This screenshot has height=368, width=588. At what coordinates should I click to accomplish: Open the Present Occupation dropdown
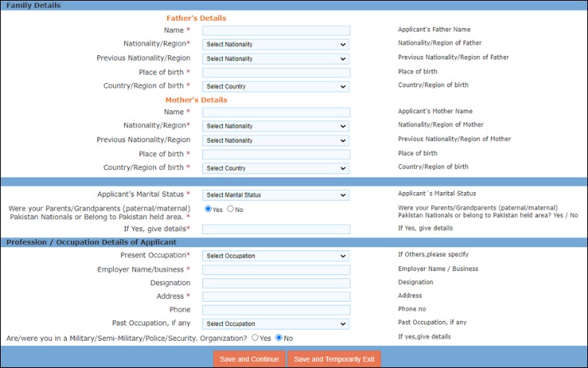276,255
